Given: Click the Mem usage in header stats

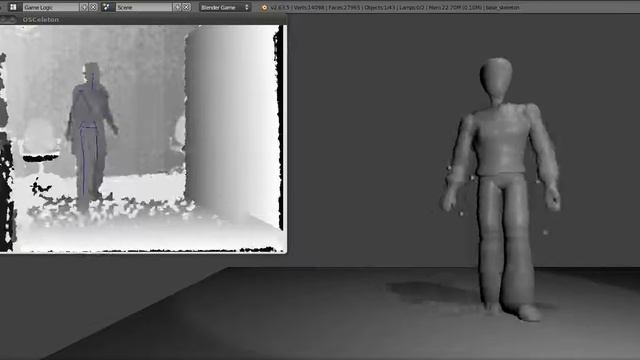Looking at the screenshot, I should pos(455,7).
